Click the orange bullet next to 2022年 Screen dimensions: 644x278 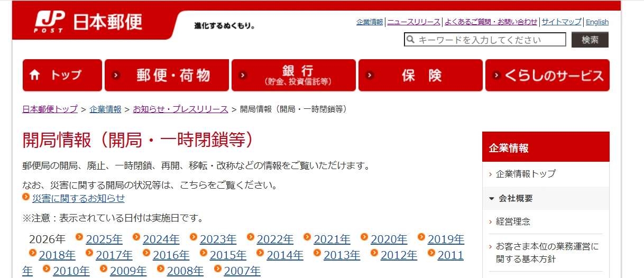(251, 237)
